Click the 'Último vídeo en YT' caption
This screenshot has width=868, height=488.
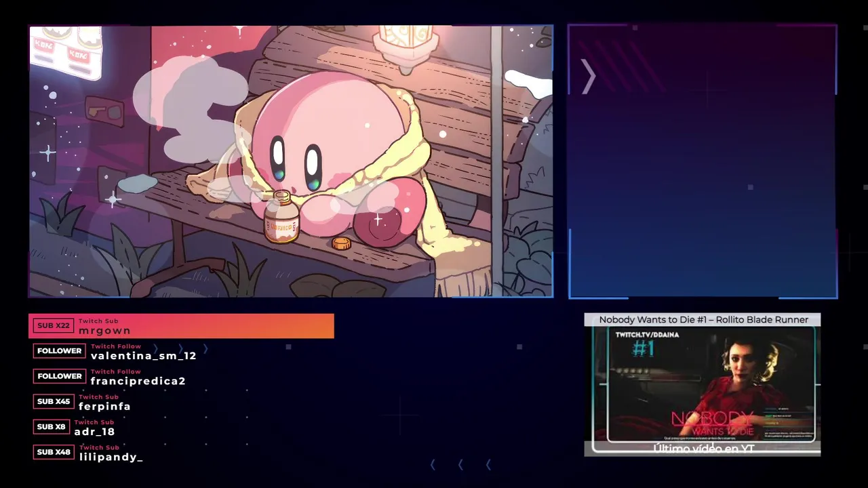point(704,448)
